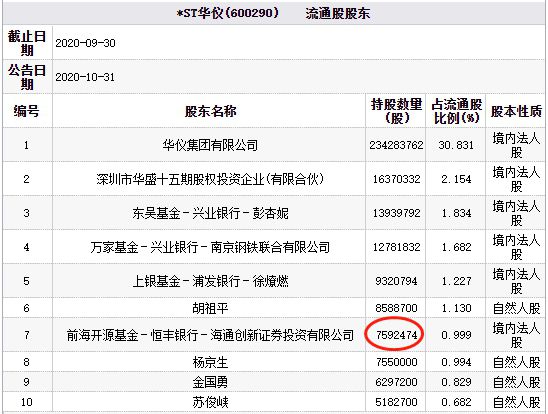Select the ratio 0.999
Image resolution: width=548 pixels, height=414 pixels.
tap(456, 335)
